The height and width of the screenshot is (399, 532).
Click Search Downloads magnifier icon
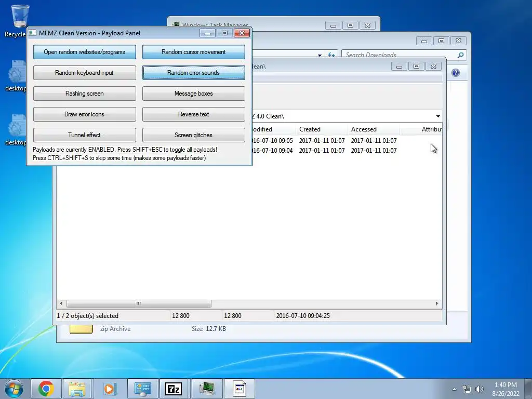click(x=460, y=55)
